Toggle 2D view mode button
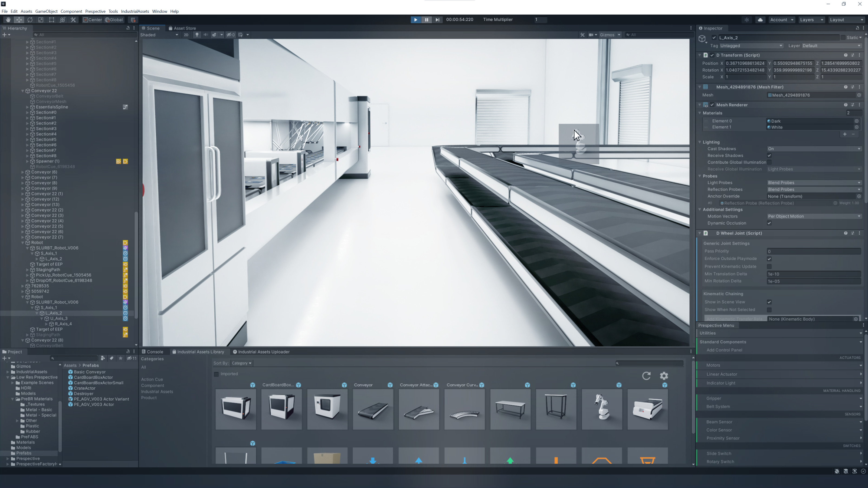The image size is (868, 488). (x=186, y=35)
